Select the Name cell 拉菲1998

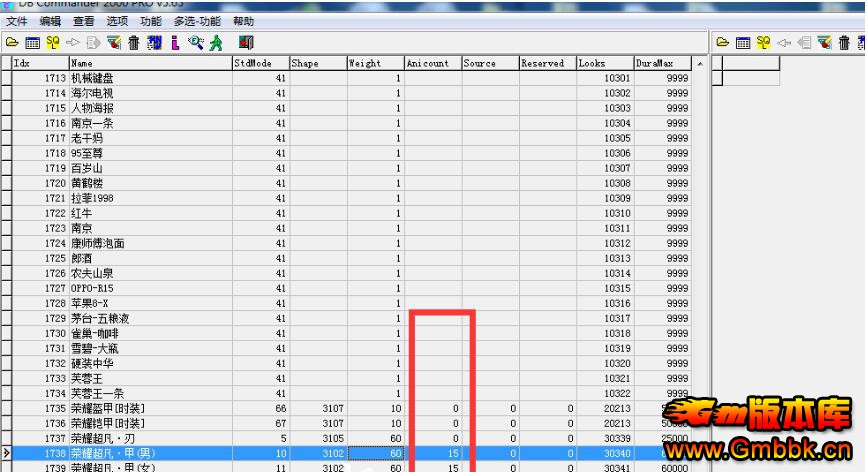pyautogui.click(x=151, y=198)
